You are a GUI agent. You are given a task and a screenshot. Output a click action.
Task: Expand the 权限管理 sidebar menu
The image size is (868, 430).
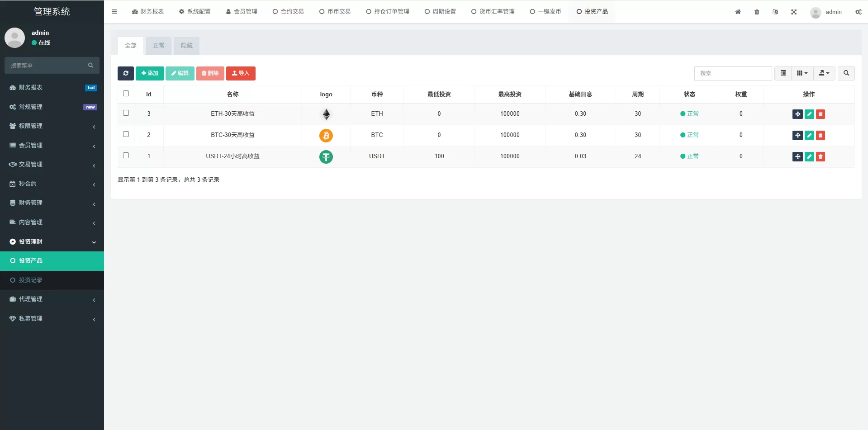coord(52,126)
